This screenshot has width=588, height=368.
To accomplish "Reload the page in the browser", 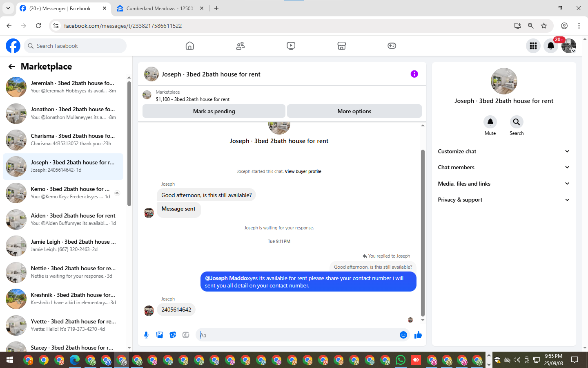I will 38,26.
